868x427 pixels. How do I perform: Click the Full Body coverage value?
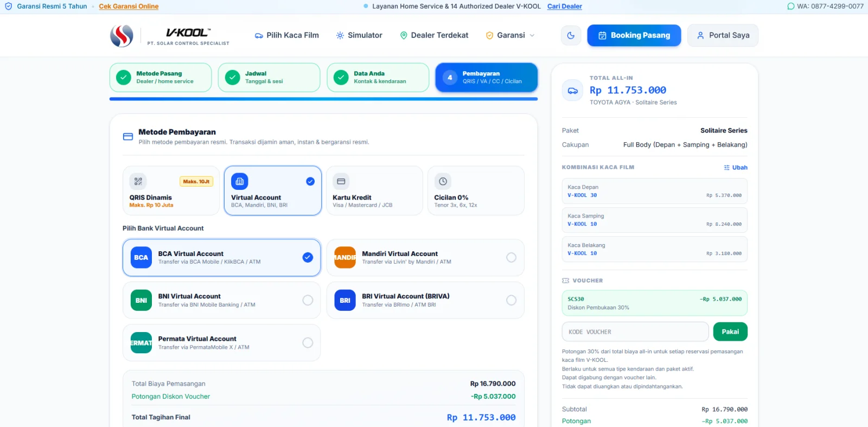(685, 145)
